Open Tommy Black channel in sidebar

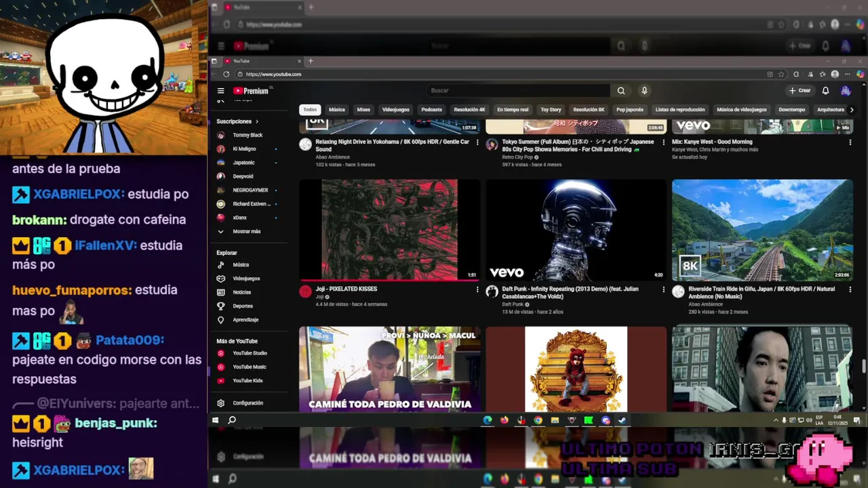point(248,135)
